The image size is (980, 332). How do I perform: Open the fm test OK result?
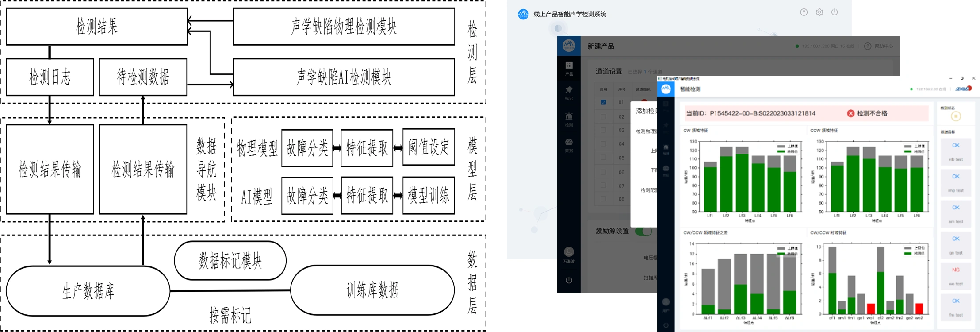coord(956,308)
